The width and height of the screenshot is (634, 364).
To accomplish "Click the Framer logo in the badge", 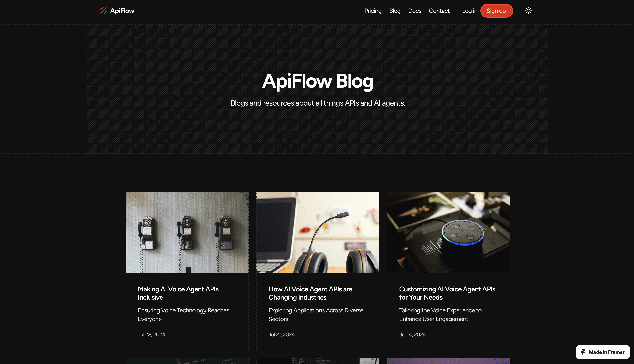I will click(x=583, y=352).
